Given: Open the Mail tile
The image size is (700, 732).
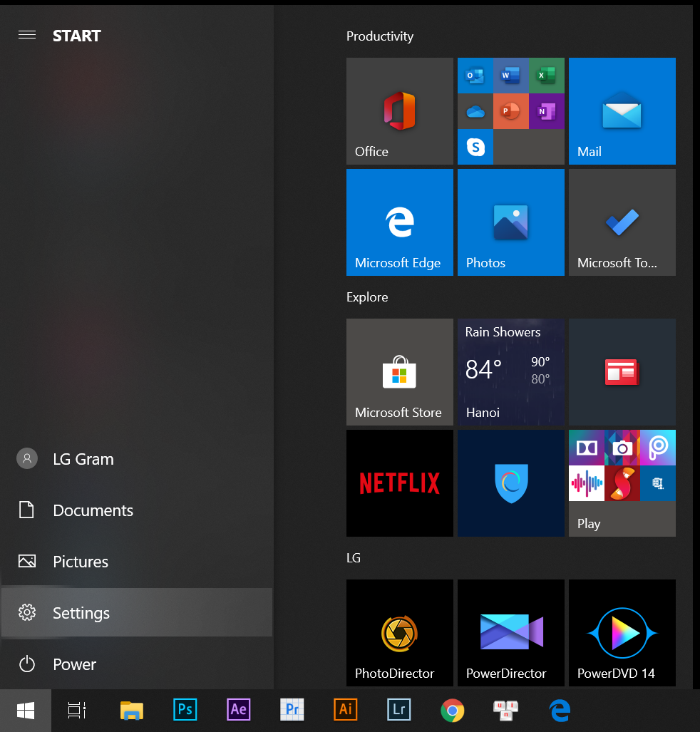Looking at the screenshot, I should click(622, 111).
